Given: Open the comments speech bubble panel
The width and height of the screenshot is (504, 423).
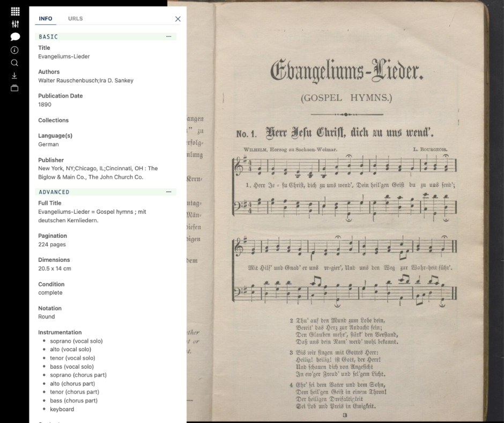Looking at the screenshot, I should (14, 37).
